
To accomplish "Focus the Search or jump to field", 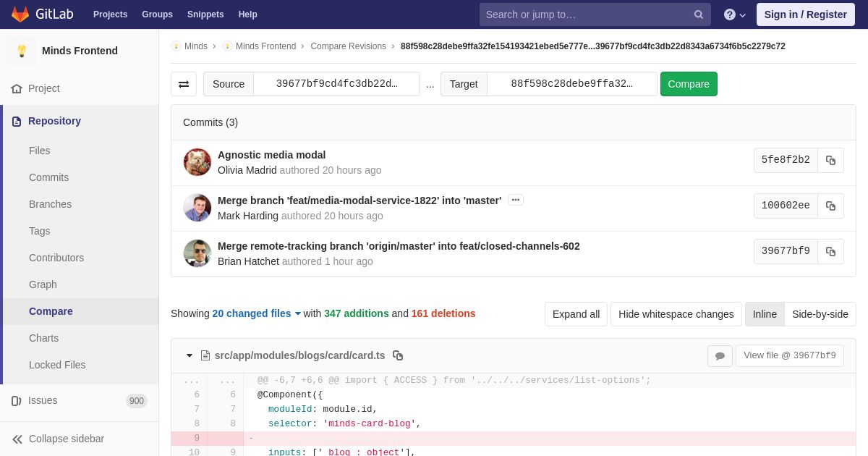I will [586, 14].
